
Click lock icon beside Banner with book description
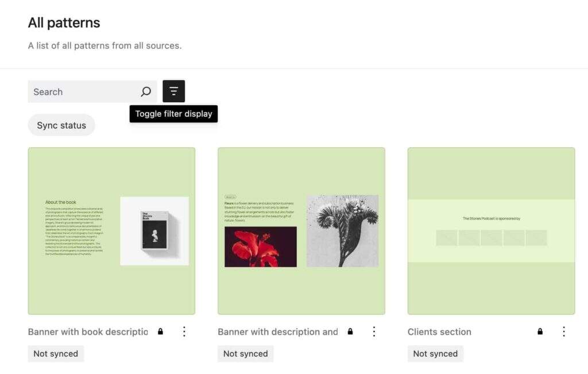tap(160, 331)
